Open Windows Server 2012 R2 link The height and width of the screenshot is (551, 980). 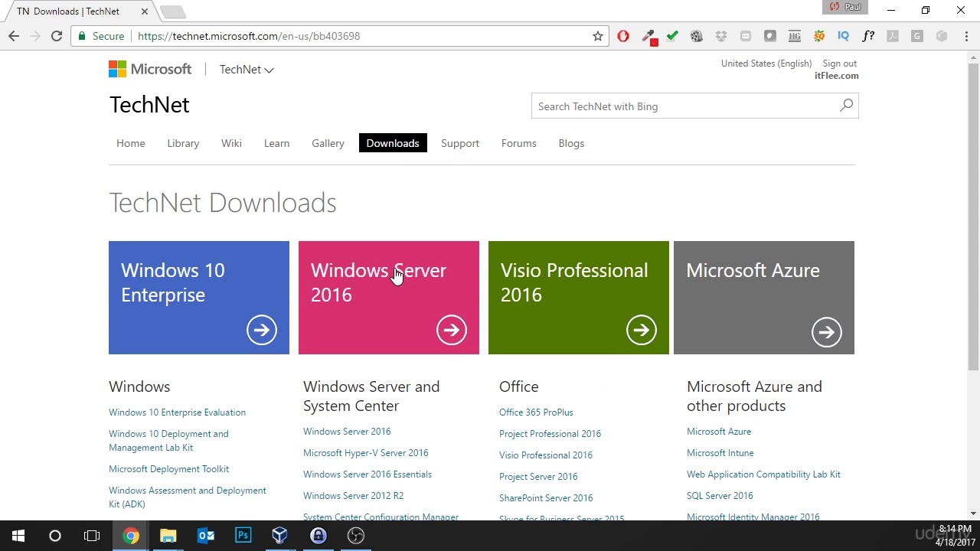click(x=353, y=496)
